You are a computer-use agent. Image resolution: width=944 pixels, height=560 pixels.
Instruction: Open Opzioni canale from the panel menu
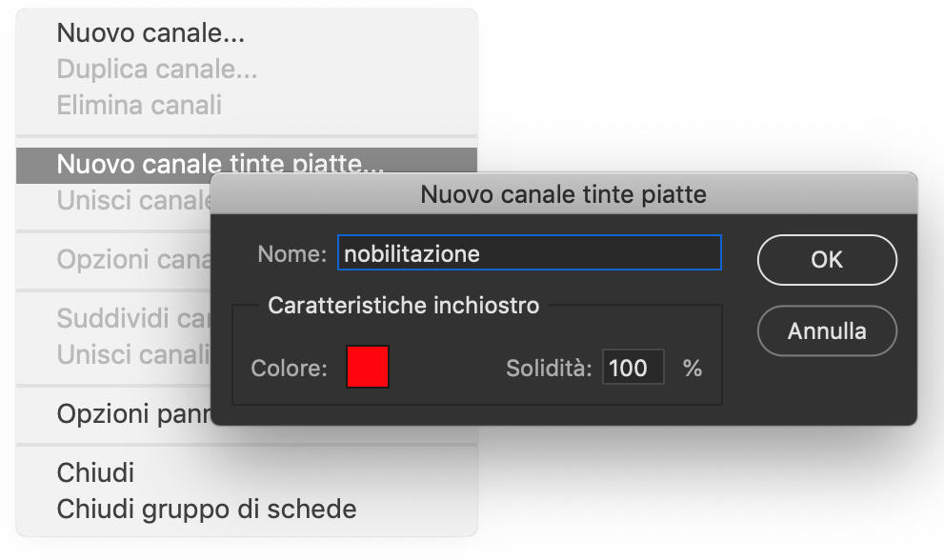pyautogui.click(x=133, y=259)
